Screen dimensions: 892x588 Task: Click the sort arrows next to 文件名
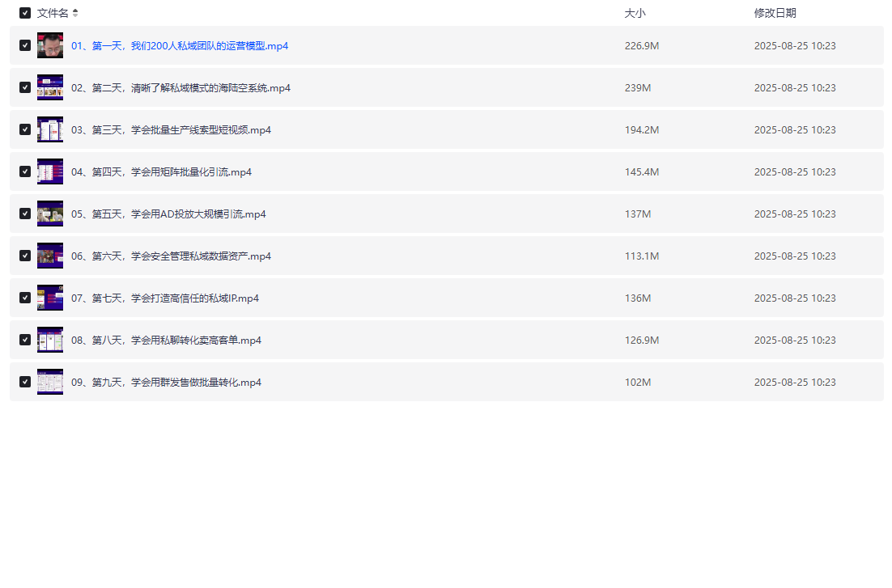point(75,13)
